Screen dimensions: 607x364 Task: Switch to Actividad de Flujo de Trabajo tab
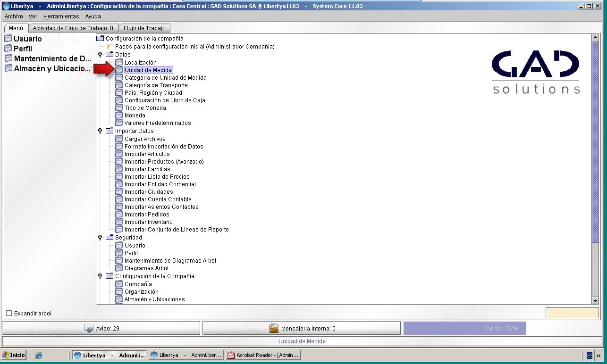click(x=73, y=28)
